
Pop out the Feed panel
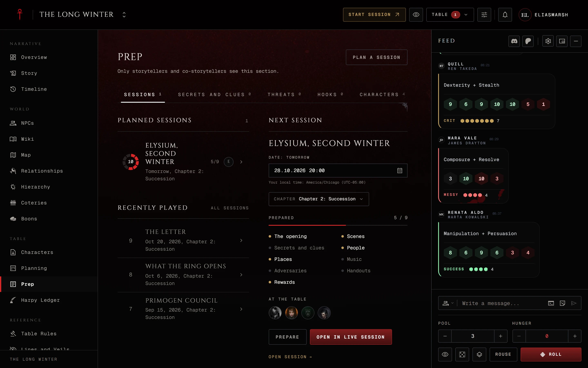[562, 41]
